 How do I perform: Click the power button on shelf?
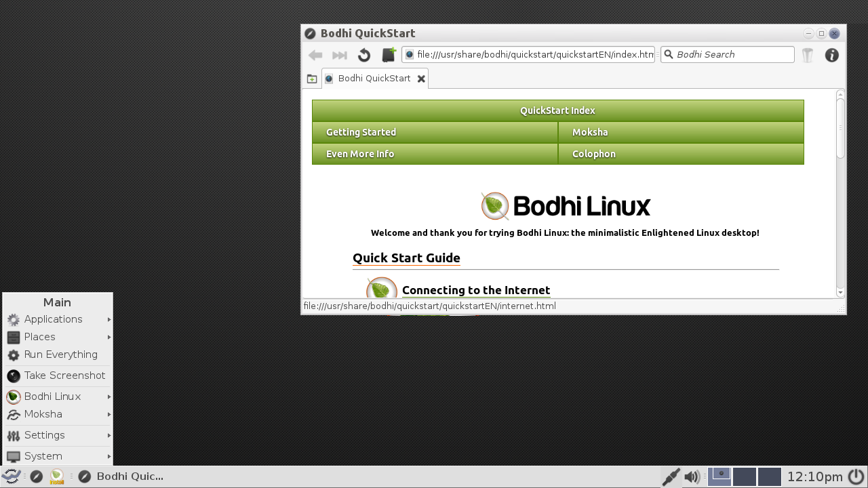pos(856,476)
